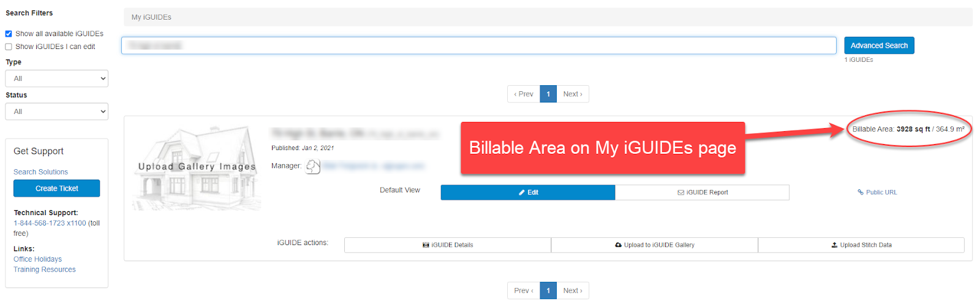Image resolution: width=980 pixels, height=307 pixels.
Task: Open Training Resources link
Action: (x=45, y=270)
